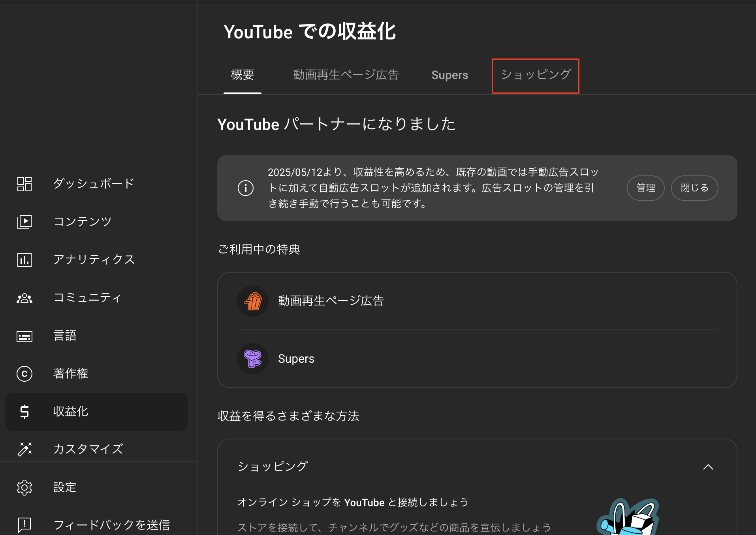Click the Analytics bar chart icon

[x=24, y=260]
